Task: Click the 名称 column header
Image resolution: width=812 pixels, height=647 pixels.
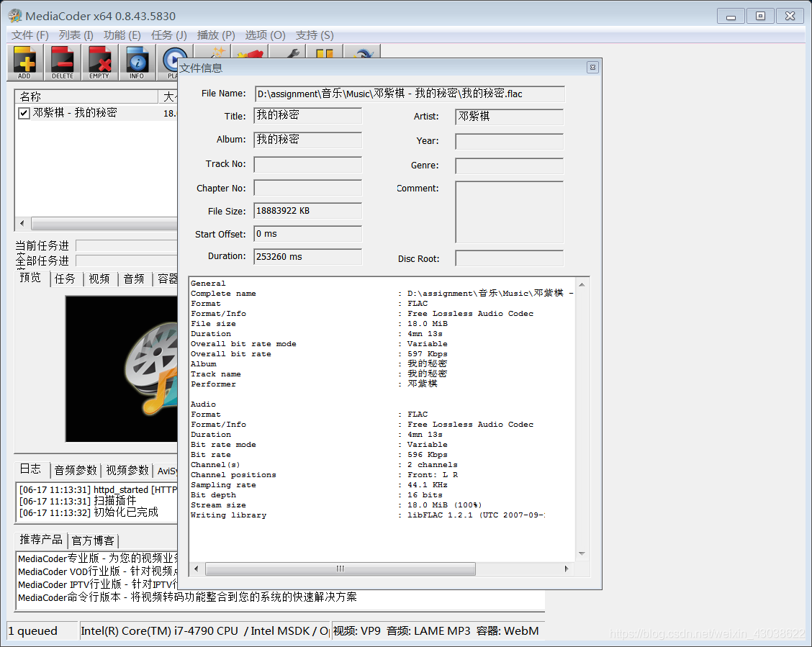Action: [x=87, y=96]
